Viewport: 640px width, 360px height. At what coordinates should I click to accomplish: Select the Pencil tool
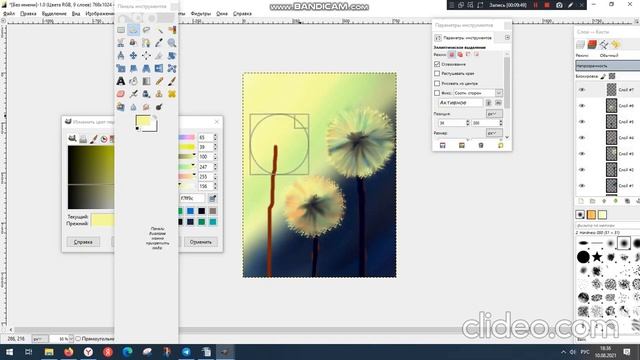click(x=159, y=81)
